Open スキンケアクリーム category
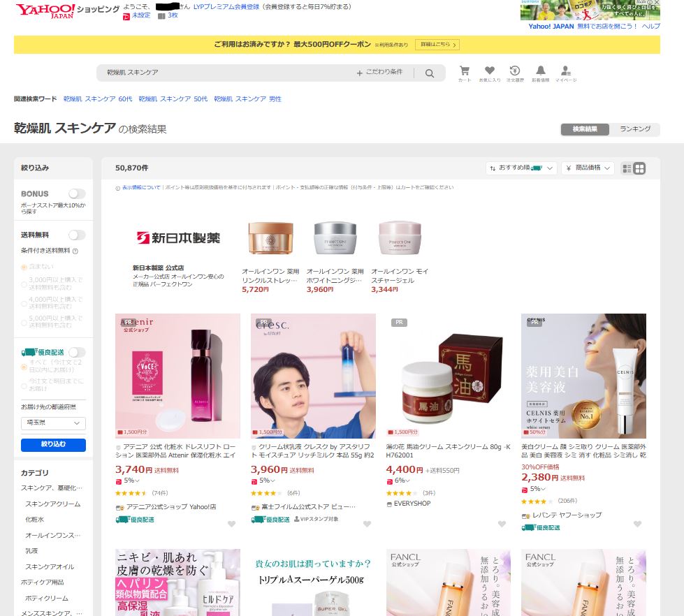Screen dimensions: 684x616 click(x=53, y=504)
